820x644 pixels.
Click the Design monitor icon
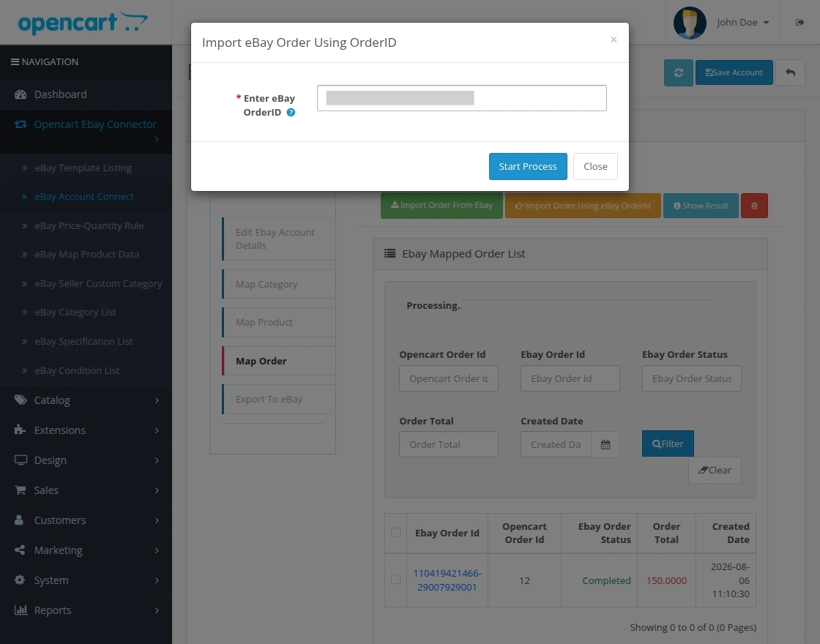[x=20, y=460]
